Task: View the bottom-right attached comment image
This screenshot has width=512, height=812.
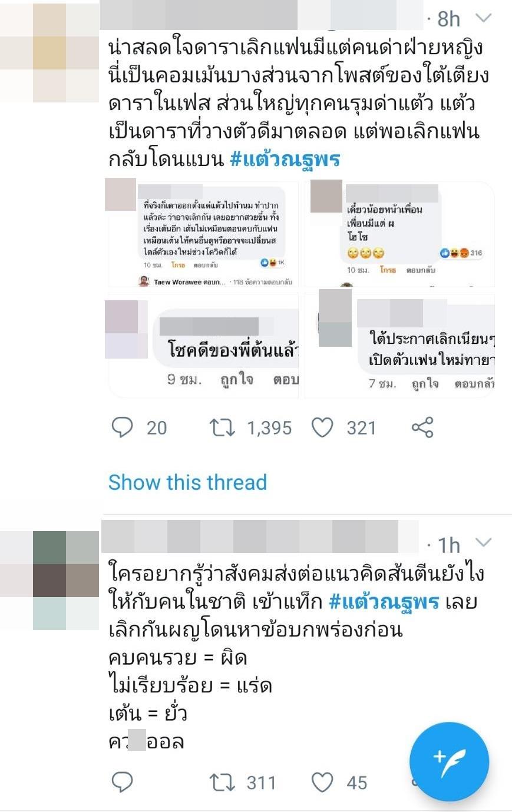Action: (x=398, y=344)
